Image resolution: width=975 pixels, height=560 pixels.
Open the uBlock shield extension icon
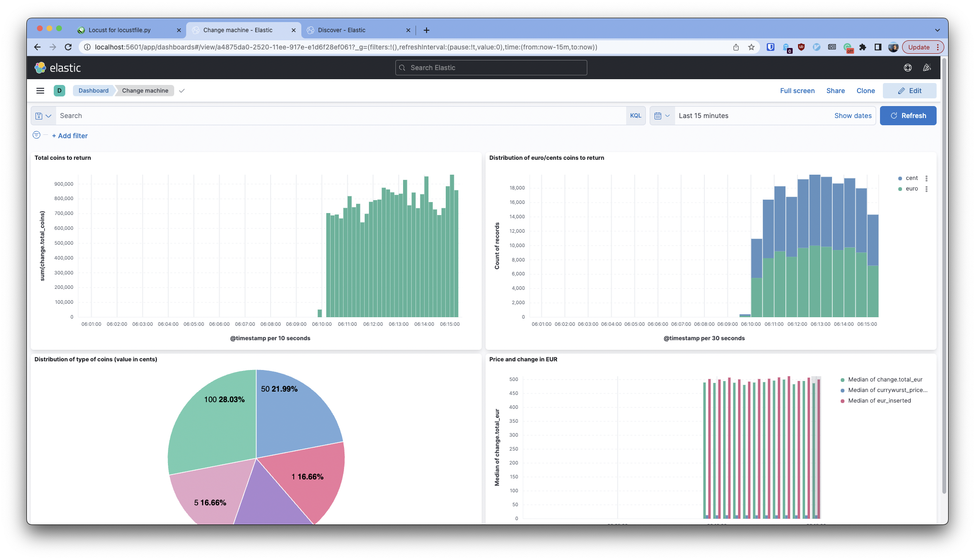coord(801,47)
